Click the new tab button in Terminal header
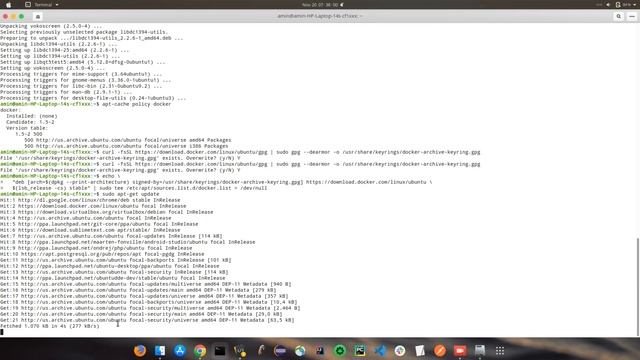The width and height of the screenshot is (640, 360). pos(38,16)
